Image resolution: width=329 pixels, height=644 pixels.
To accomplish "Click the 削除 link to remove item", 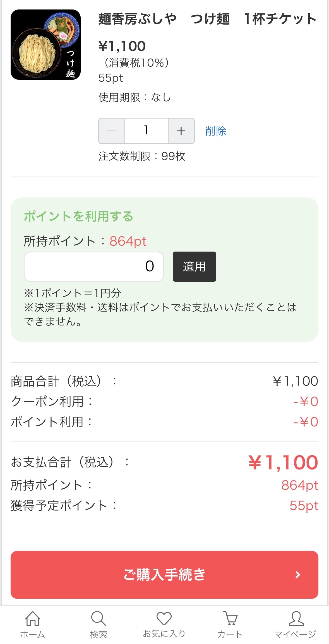I will tap(216, 131).
